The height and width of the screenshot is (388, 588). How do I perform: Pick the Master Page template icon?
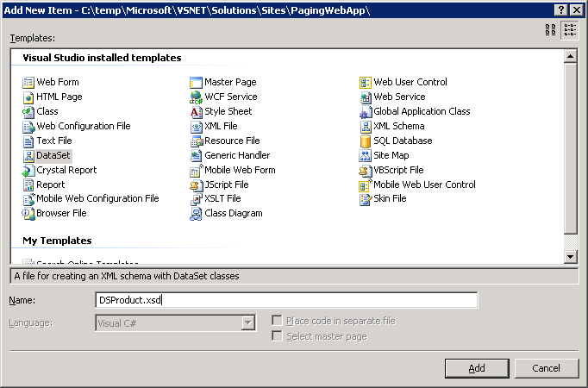196,82
